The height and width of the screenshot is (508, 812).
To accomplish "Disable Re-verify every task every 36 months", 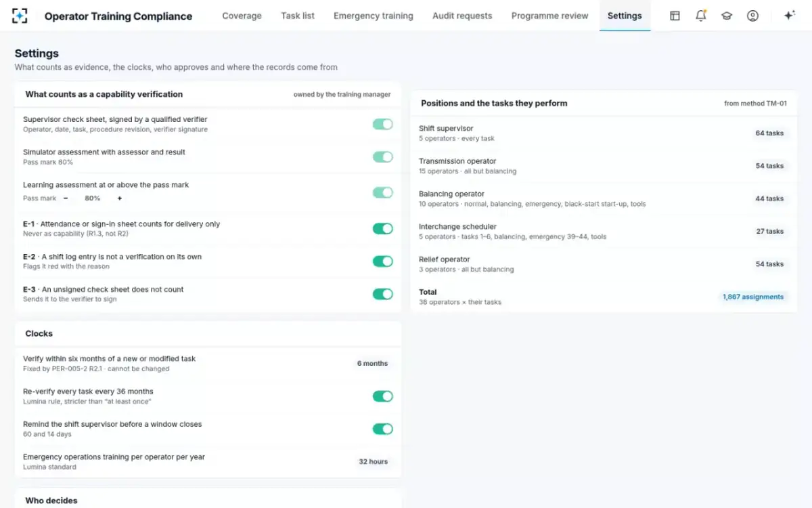I will (383, 396).
